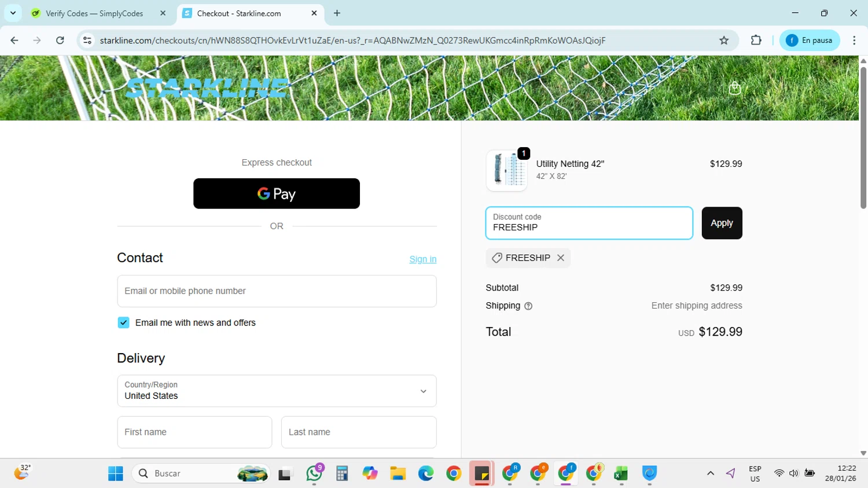The width and height of the screenshot is (868, 488).
Task: Go forward in browser history
Action: point(37,41)
